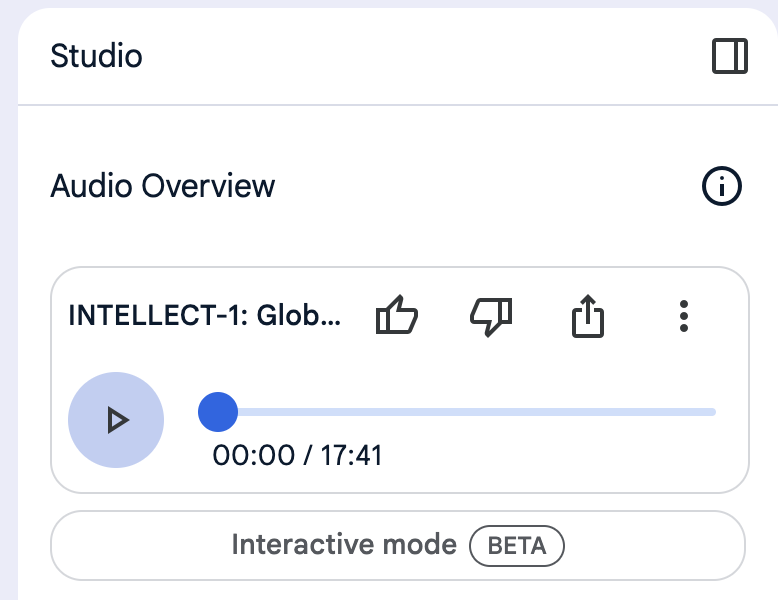
Task: Click the Interactive mode label text
Action: [343, 546]
